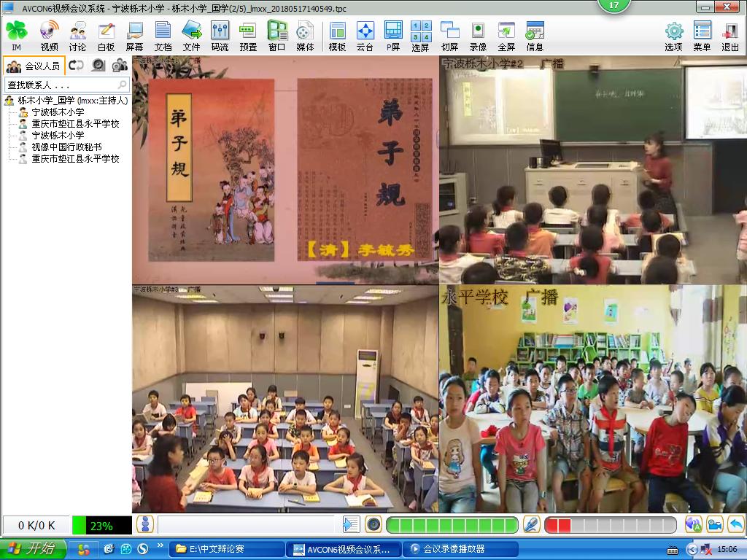Click the 查找联系人 search field
This screenshot has height=560, width=747.
tap(66, 85)
